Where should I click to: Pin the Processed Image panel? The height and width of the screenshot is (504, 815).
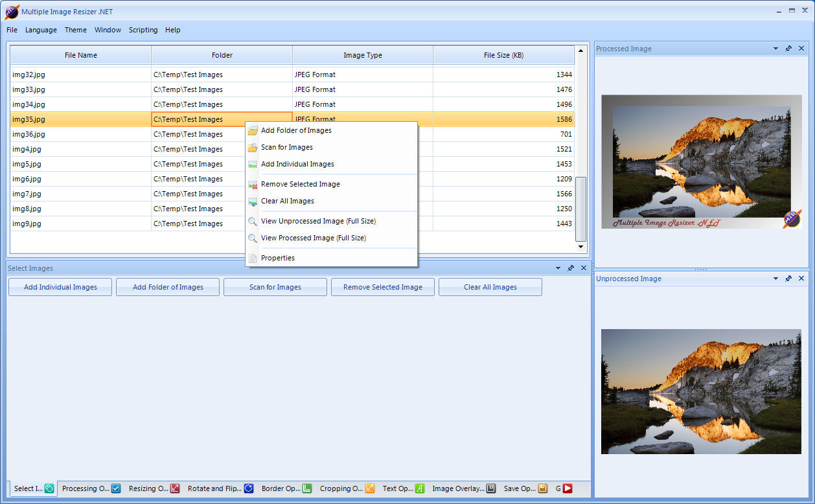tap(788, 49)
